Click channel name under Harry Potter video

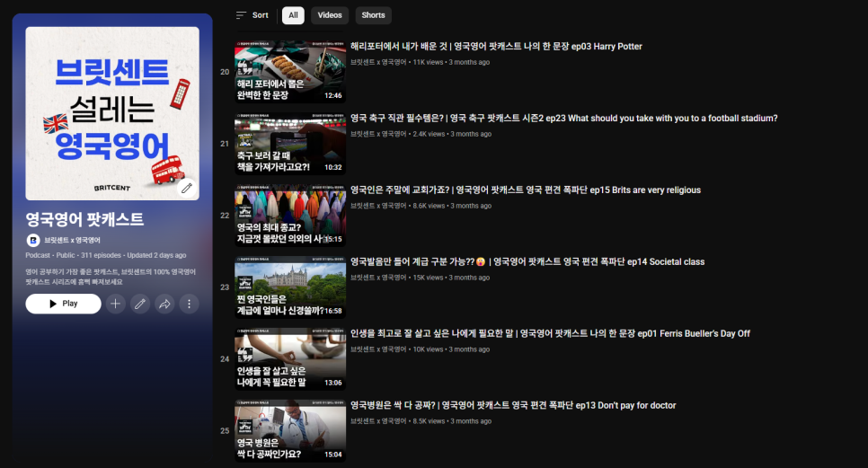pyautogui.click(x=378, y=63)
